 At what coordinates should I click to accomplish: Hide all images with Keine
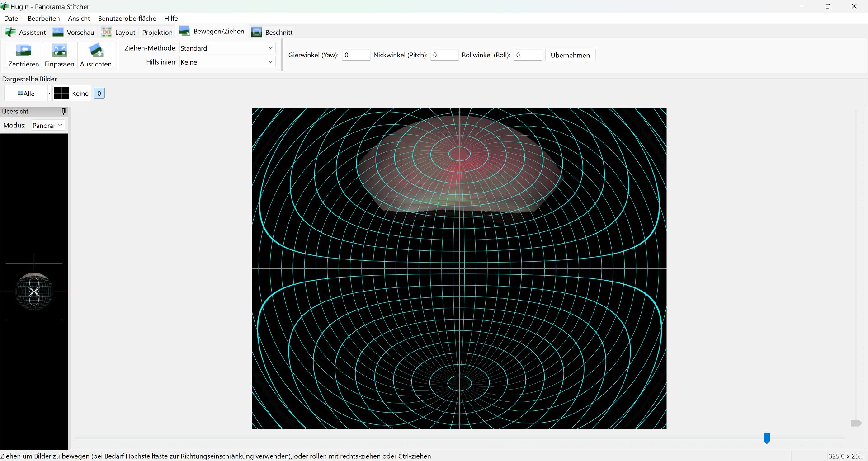[x=72, y=94]
